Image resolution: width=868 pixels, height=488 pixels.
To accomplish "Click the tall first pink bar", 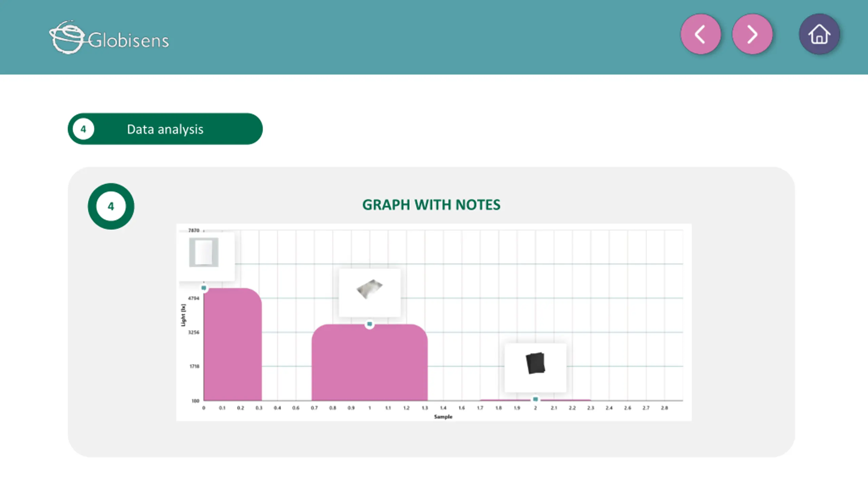I will pos(233,344).
